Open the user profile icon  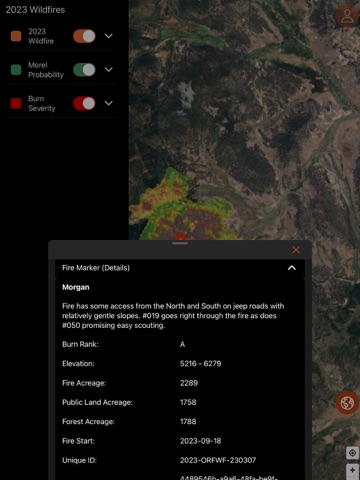(347, 15)
